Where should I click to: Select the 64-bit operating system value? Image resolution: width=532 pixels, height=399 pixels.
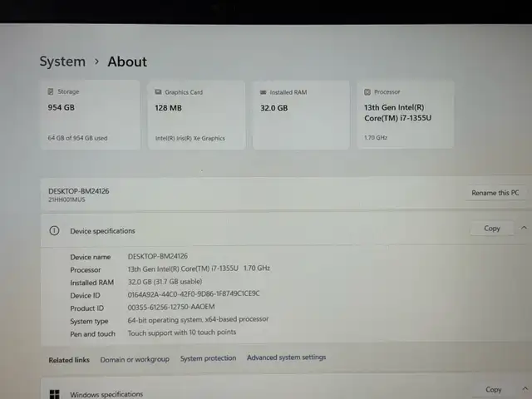198,319
